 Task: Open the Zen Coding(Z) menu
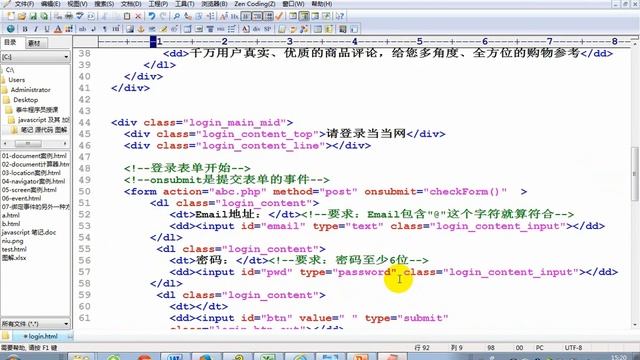tap(255, 4)
